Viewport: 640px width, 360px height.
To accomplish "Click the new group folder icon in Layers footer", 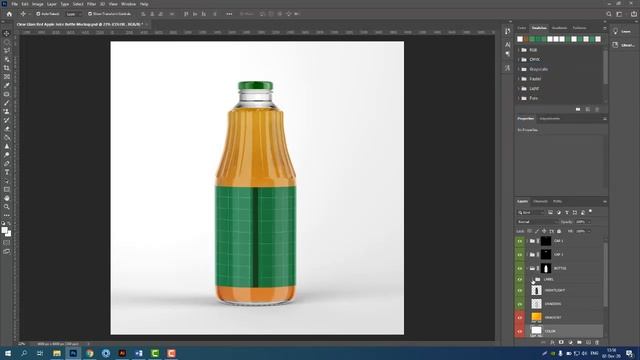I will (579, 342).
